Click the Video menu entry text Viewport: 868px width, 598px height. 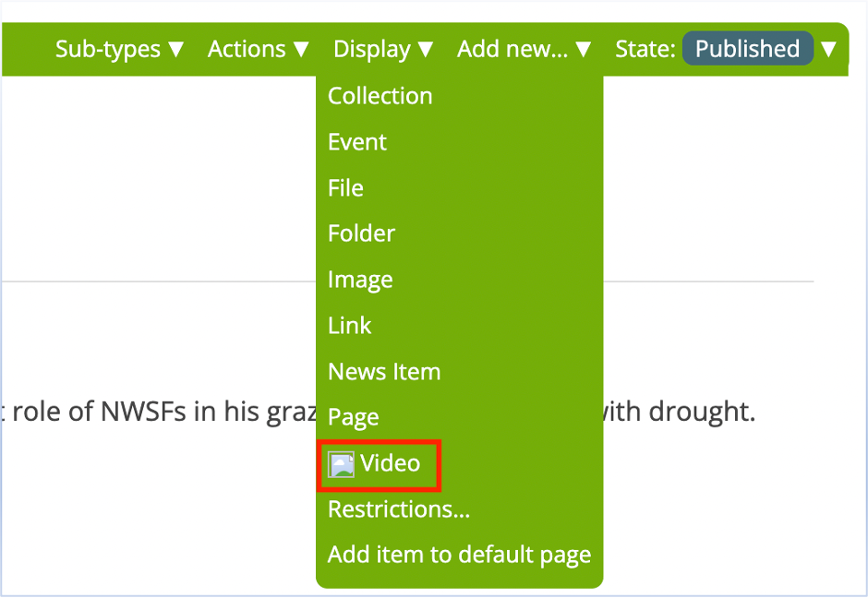click(x=391, y=463)
